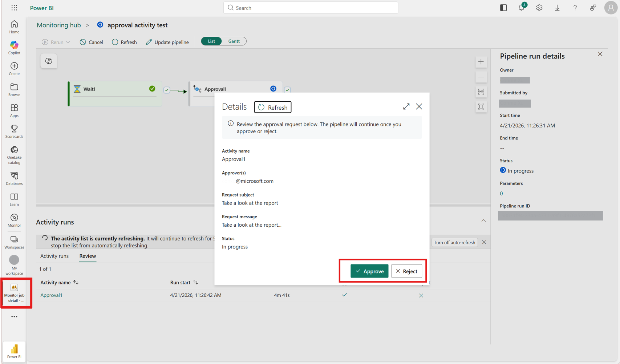Reject the approval request
Screen dimensions: 620x364
406,271
